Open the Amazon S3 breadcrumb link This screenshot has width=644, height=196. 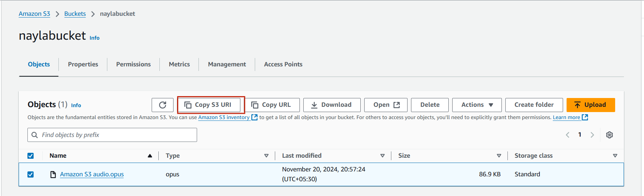[x=34, y=14]
